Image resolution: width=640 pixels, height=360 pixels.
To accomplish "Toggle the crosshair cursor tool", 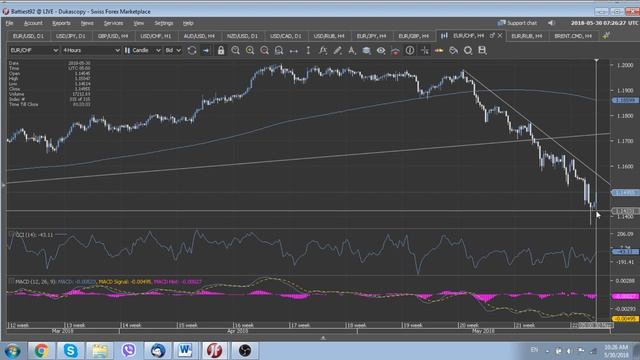I will point(424,50).
